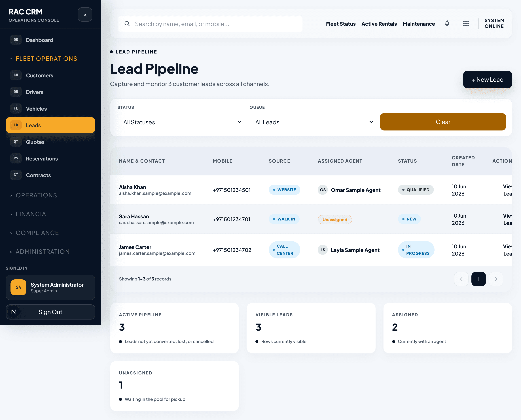This screenshot has width=521, height=420.
Task: Click the SA user avatar
Action: tap(18, 287)
